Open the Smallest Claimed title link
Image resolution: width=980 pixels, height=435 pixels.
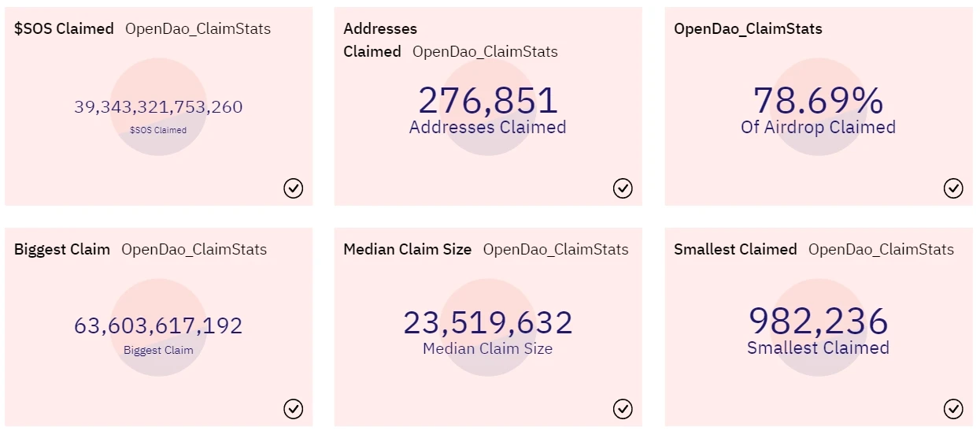click(735, 250)
